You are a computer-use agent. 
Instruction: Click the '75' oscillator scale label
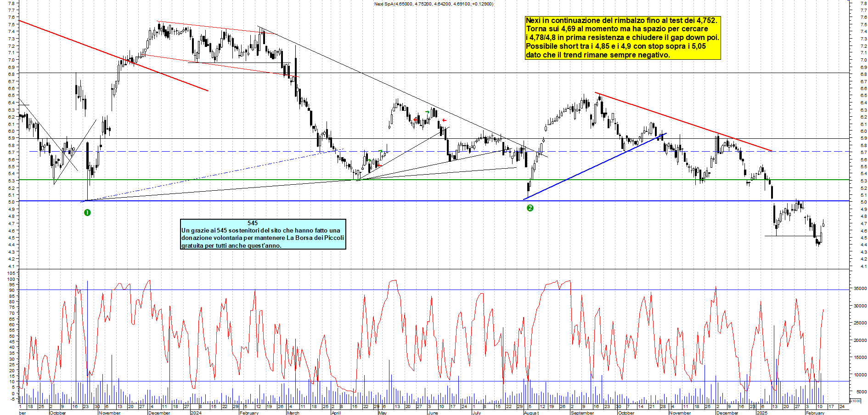[12, 307]
